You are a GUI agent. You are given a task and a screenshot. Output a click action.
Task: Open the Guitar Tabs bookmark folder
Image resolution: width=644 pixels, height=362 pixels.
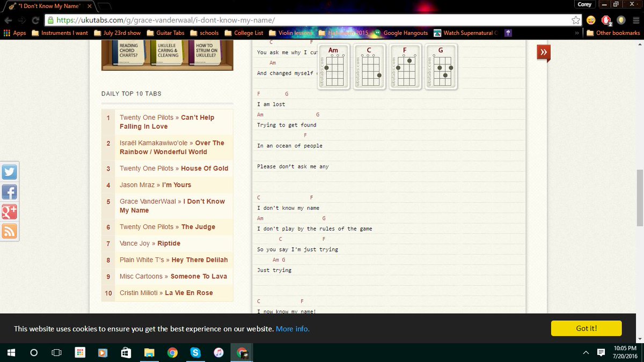(x=165, y=33)
